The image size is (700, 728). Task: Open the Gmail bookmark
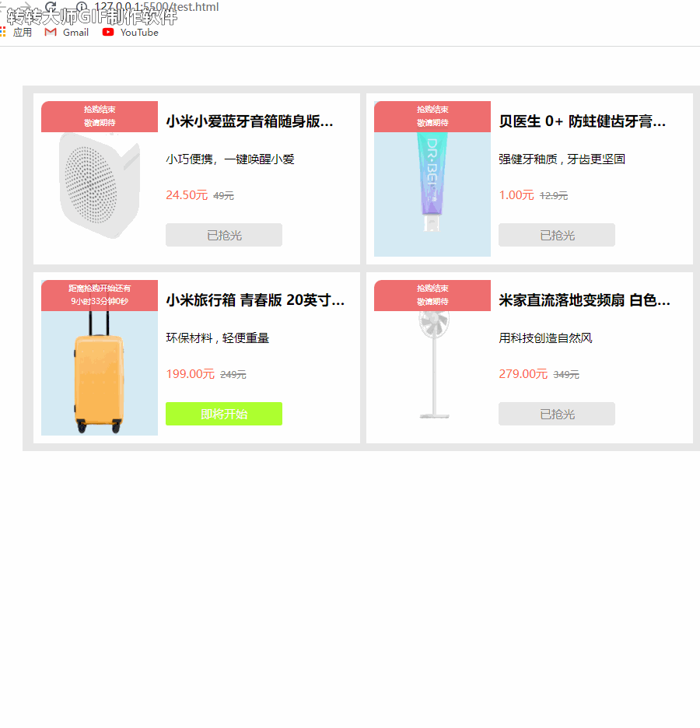coord(67,32)
